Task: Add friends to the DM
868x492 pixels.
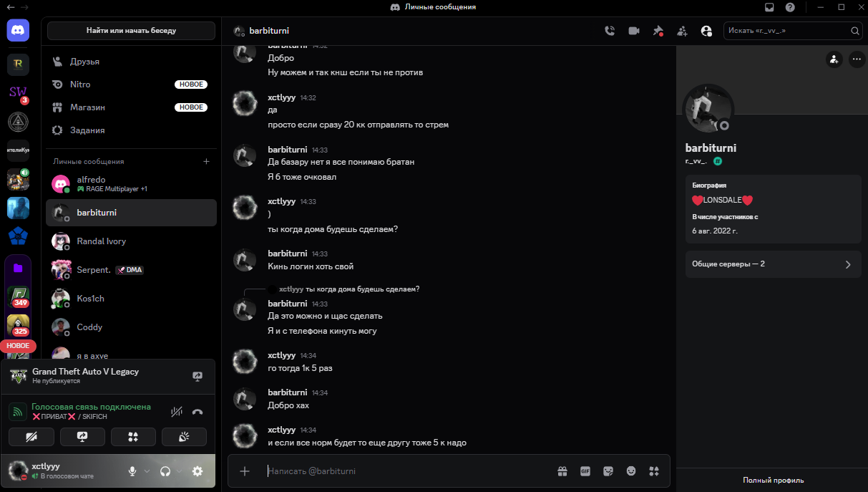Action: coord(682,31)
